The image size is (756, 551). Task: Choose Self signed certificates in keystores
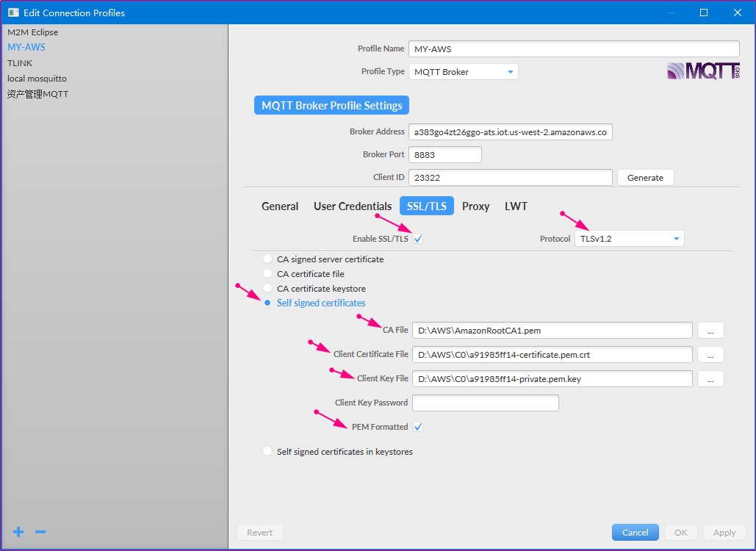(267, 452)
